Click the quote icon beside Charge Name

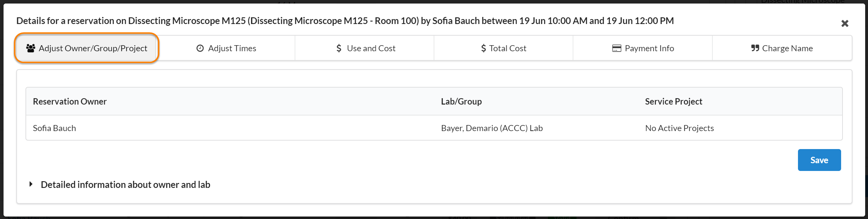(x=755, y=48)
